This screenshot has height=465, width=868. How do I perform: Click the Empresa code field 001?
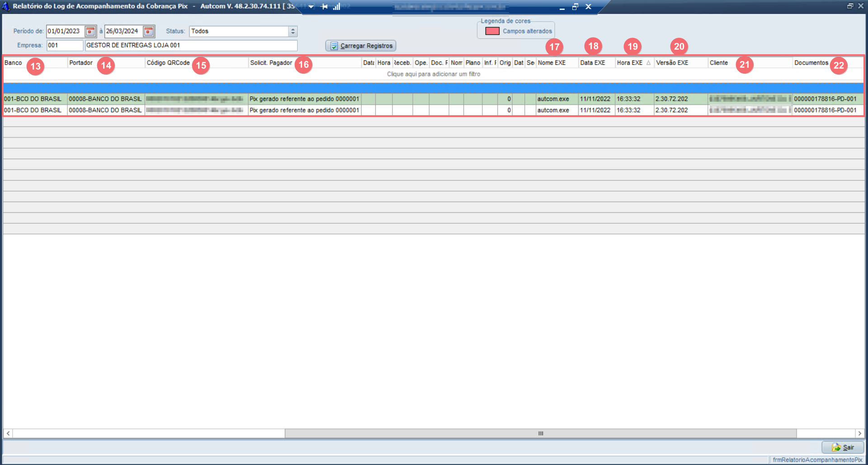point(65,45)
